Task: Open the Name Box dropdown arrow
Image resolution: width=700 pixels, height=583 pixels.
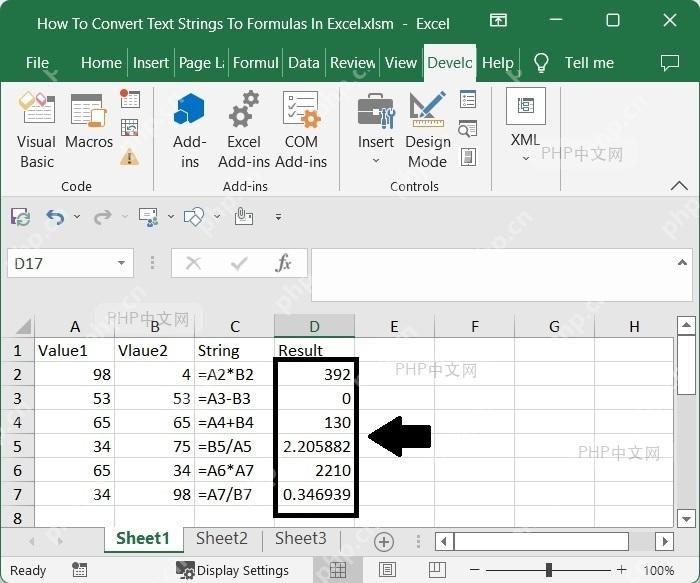Action: point(121,263)
